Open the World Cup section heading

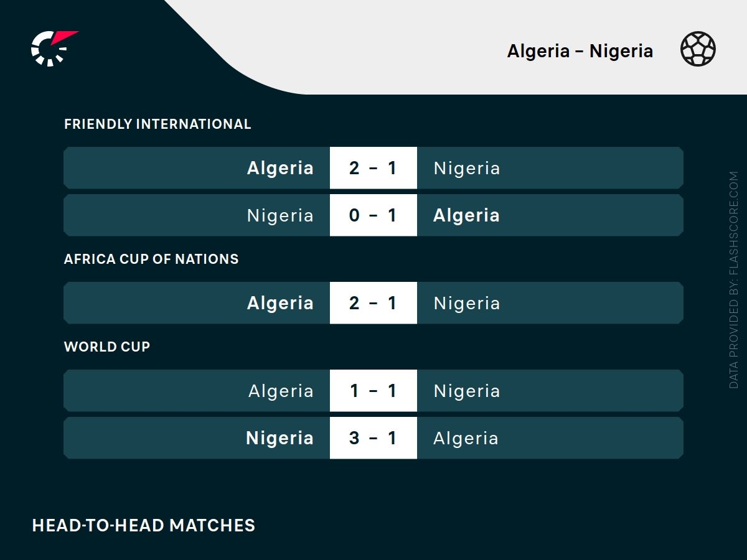[x=107, y=347]
